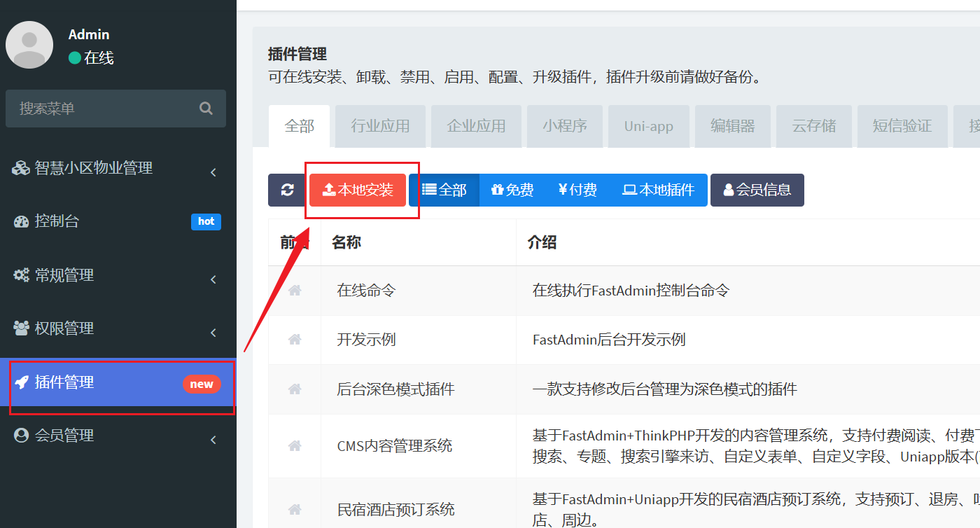Switch to the 小程序 tab
This screenshot has width=980, height=528.
tap(564, 127)
